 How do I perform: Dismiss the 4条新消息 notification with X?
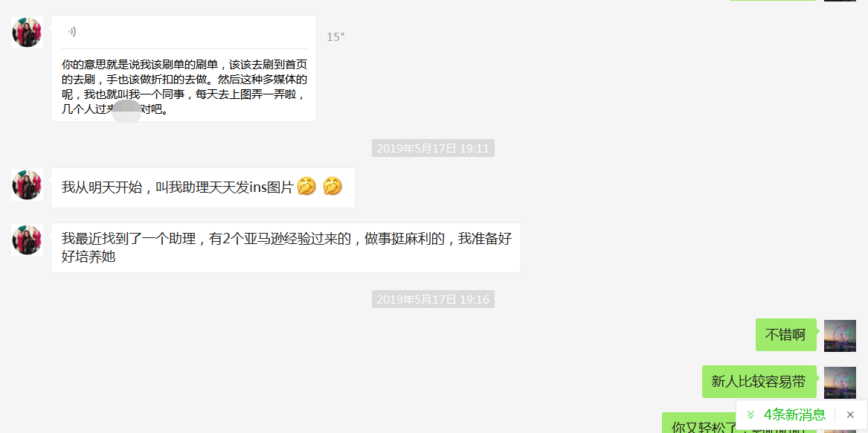850,414
